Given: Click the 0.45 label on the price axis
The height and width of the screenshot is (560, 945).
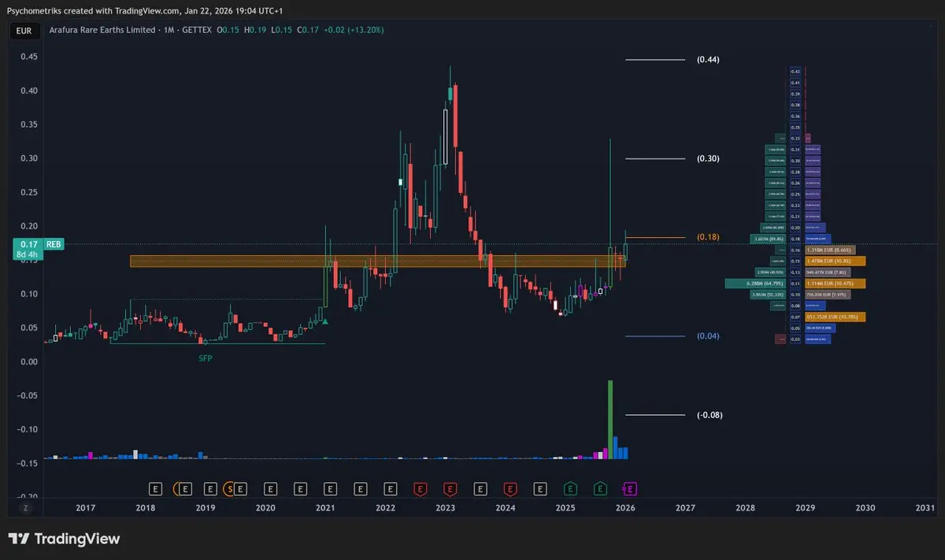Looking at the screenshot, I should [28, 57].
